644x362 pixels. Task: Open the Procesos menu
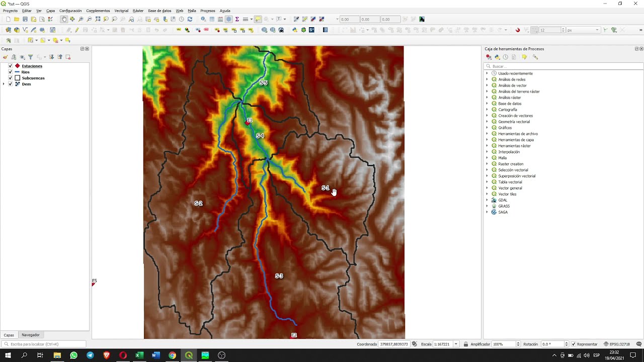click(208, 11)
